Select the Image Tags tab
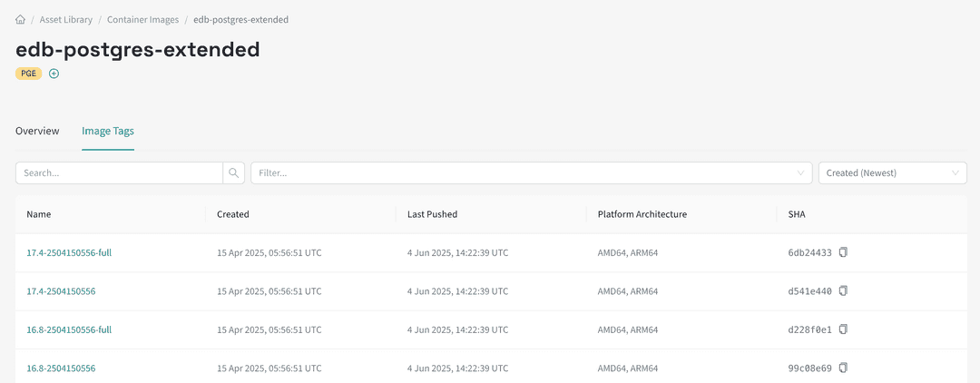 tap(108, 132)
